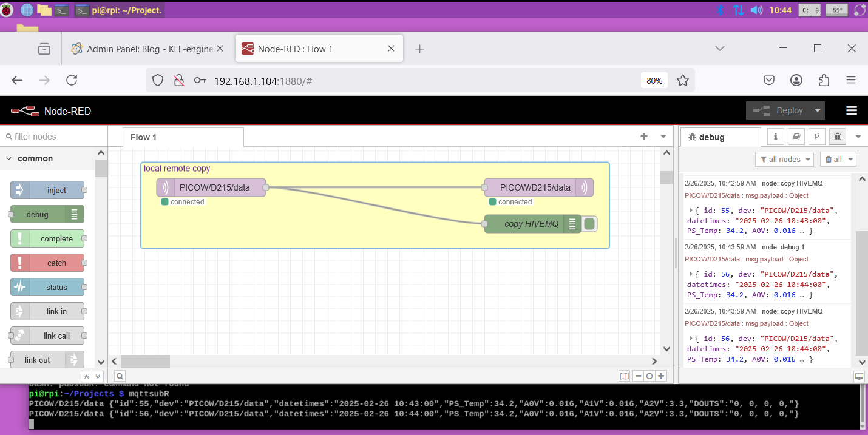This screenshot has width=868, height=435.
Task: Open debug window in new window
Action: [x=859, y=376]
